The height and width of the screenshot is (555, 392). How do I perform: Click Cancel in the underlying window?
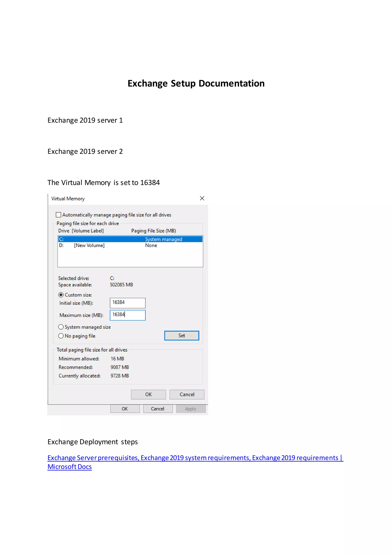coord(158,409)
